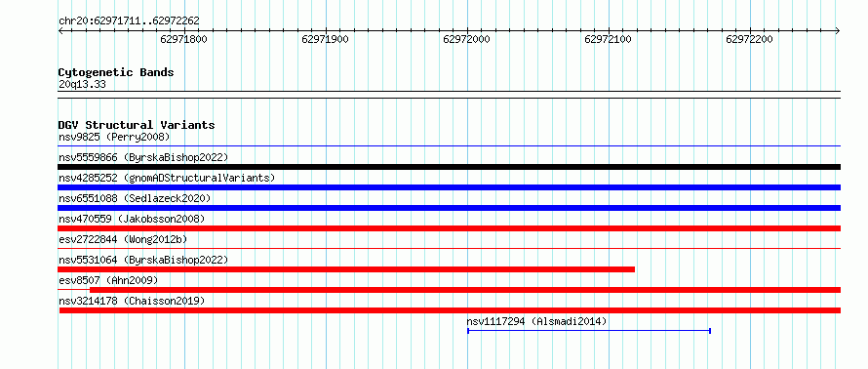Viewport: 868px width, 369px height.
Task: Open the esv8507 (Ahn2009) label
Action: pyautogui.click(x=108, y=280)
